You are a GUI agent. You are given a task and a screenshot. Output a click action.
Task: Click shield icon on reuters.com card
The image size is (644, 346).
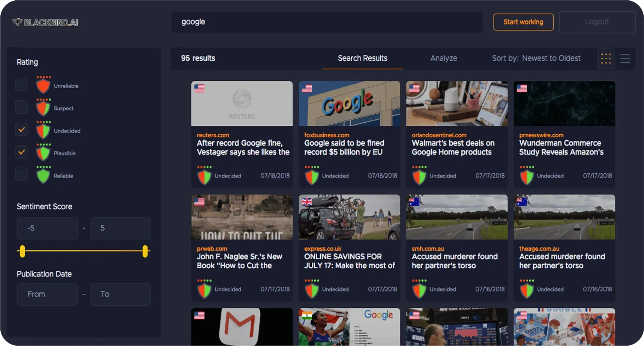pyautogui.click(x=204, y=176)
